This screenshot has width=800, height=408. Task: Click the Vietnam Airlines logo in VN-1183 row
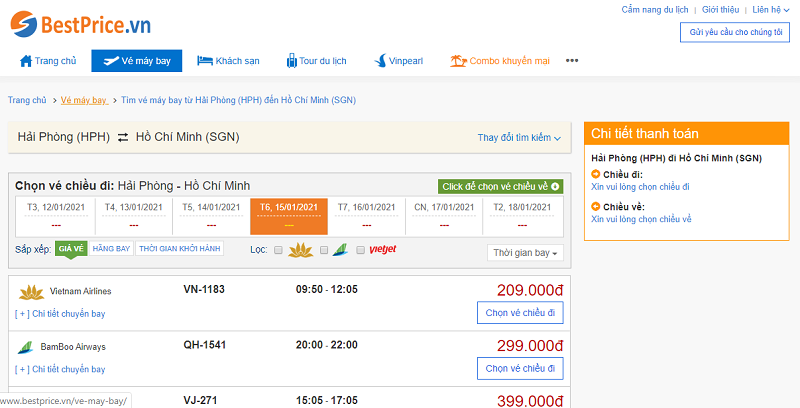click(x=31, y=292)
